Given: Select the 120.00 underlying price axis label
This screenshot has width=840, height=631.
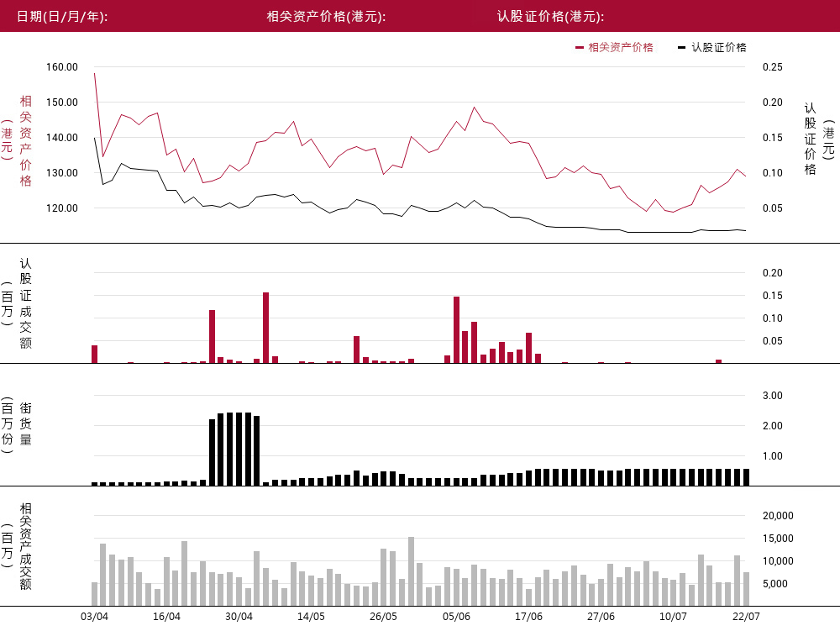Looking at the screenshot, I should (62, 208).
